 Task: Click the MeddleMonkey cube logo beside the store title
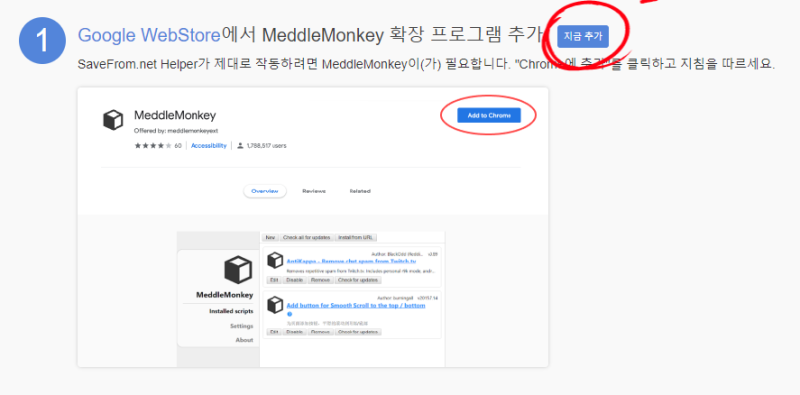[113, 120]
